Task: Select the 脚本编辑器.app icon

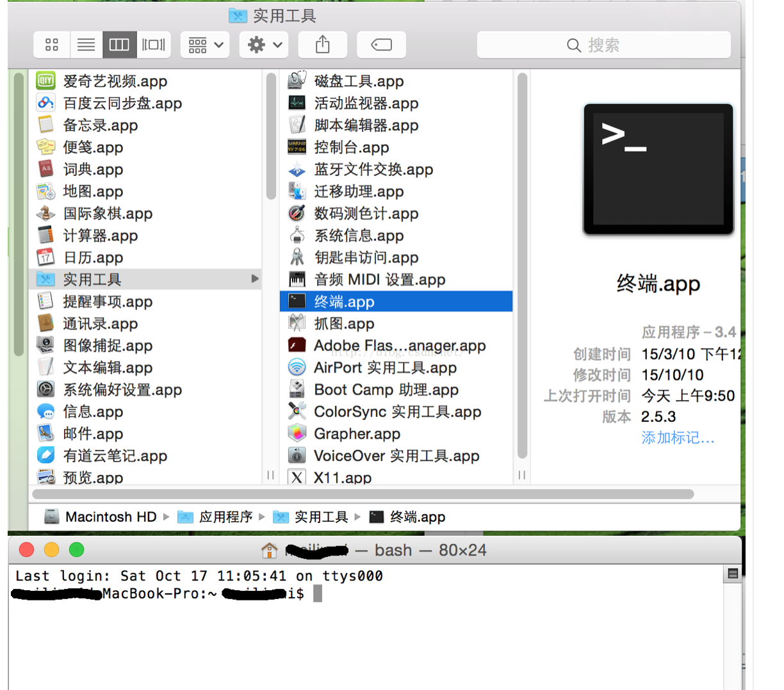Action: 297,125
